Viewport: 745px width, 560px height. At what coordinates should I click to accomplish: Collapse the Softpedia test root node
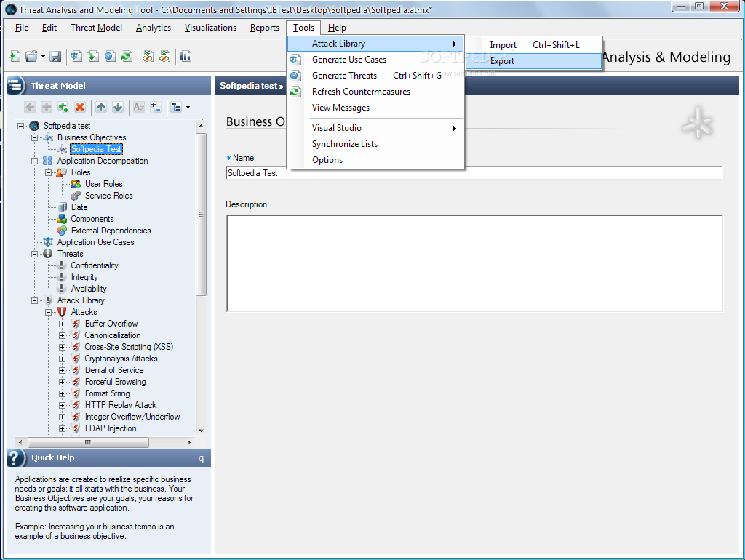pyautogui.click(x=20, y=126)
